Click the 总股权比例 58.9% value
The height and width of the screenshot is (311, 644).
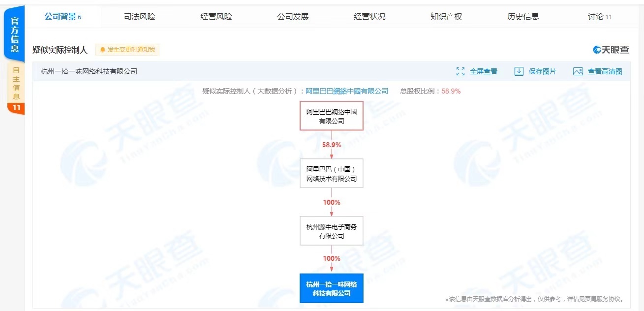click(451, 91)
